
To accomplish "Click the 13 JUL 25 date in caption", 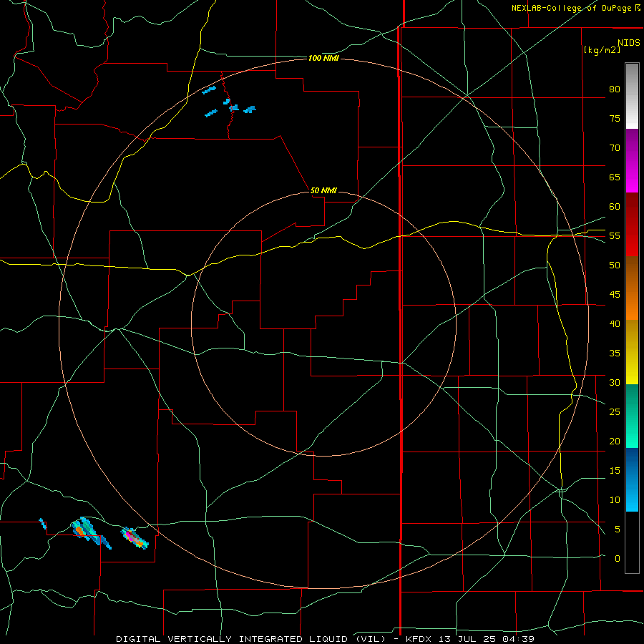I will [x=467, y=639].
